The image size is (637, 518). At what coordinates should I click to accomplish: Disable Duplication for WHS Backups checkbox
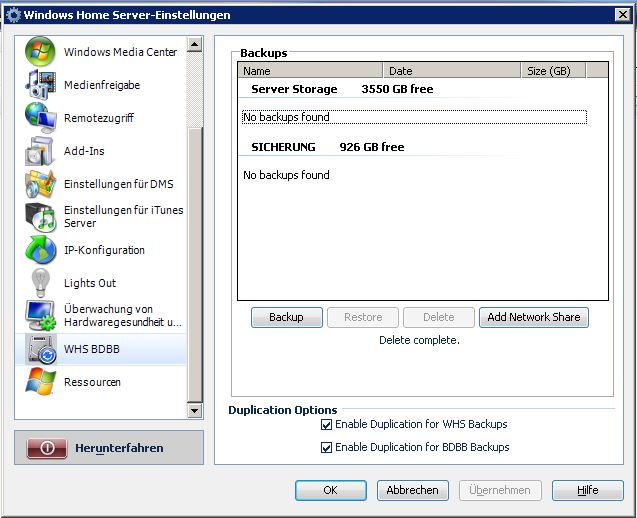[326, 424]
